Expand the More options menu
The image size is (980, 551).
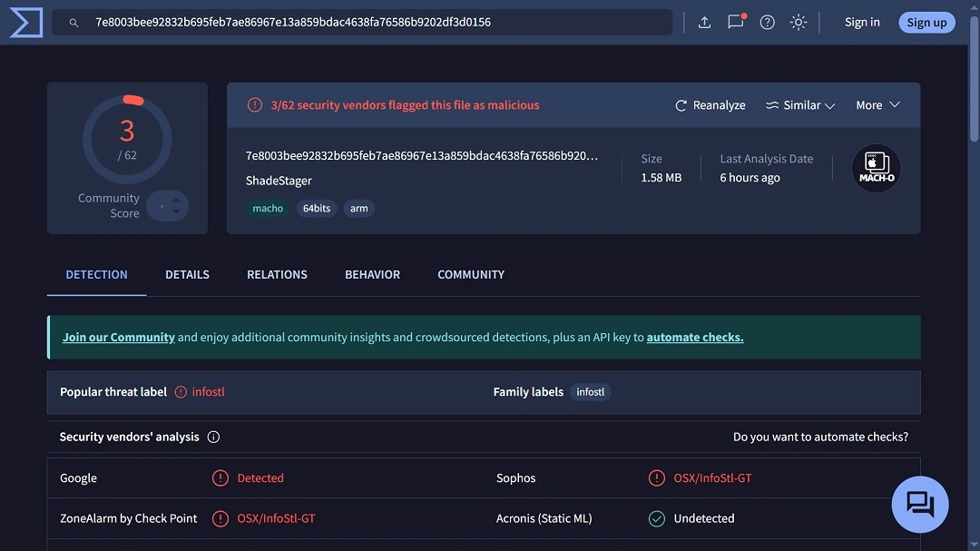[877, 104]
